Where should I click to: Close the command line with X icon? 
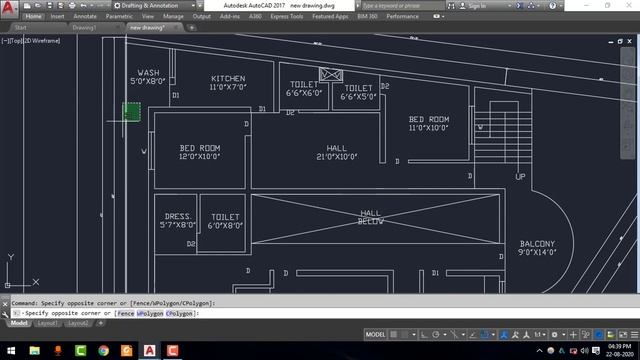[x=5, y=304]
